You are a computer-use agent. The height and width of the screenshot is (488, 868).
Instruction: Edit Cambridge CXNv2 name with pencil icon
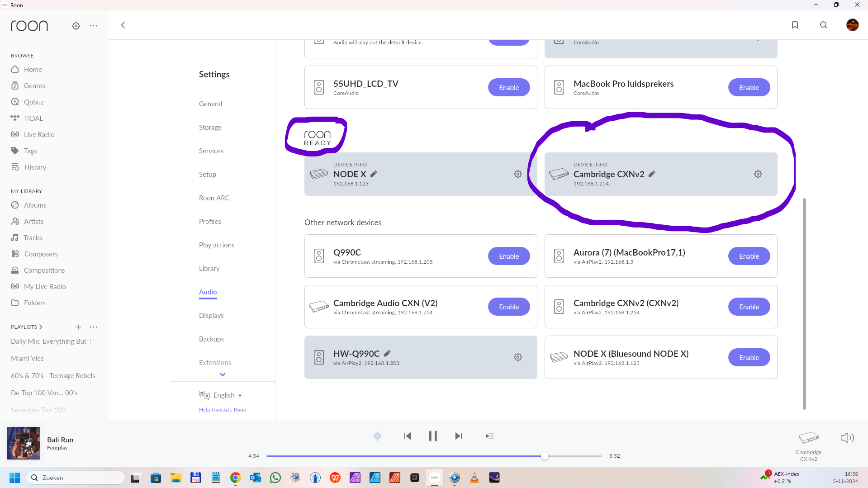[x=652, y=174]
